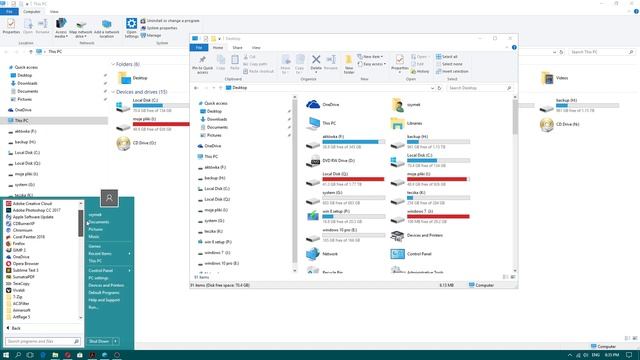Open the Shut Down options arrow
This screenshot has width=640, height=360.
coord(116,341)
